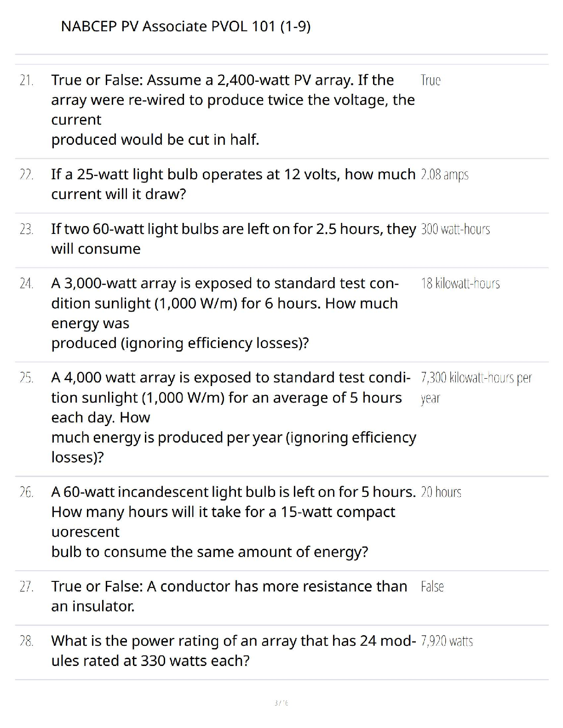Click the conductor versus insulator question
This screenshot has height=728, width=563.
click(229, 596)
